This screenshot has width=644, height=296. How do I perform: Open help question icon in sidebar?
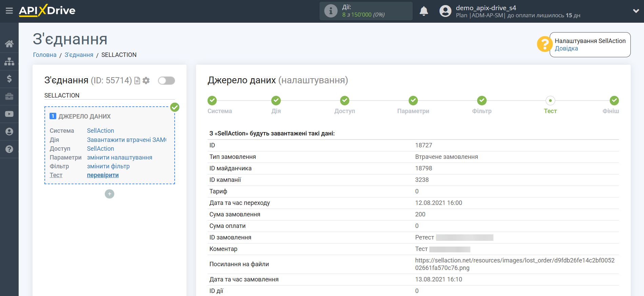9,149
